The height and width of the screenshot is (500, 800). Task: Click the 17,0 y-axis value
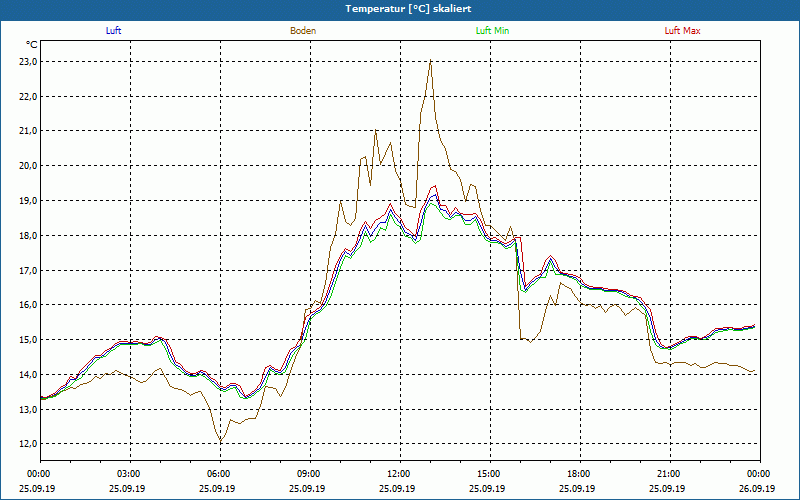click(28, 270)
